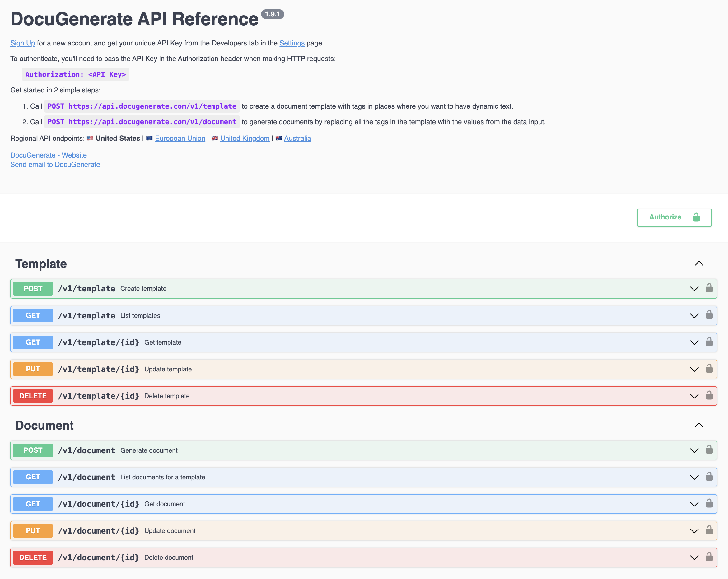The image size is (728, 579).
Task: Open the Sign Up link
Action: pyautogui.click(x=23, y=43)
